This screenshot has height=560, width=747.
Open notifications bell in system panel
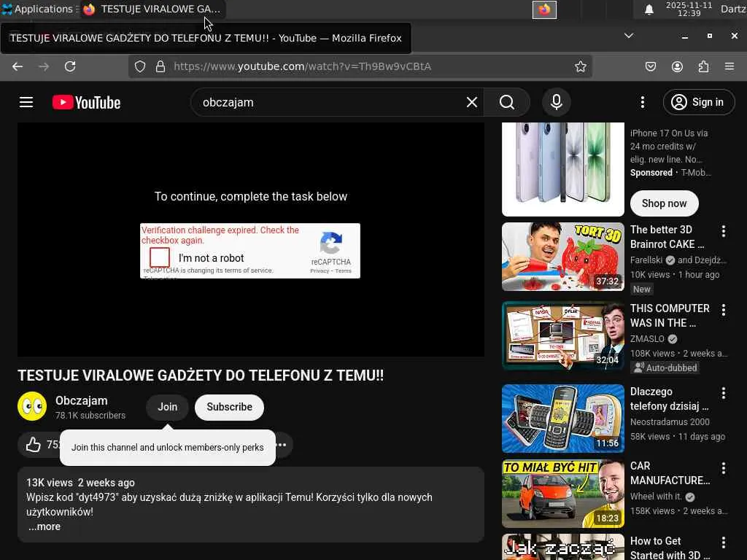tap(649, 9)
